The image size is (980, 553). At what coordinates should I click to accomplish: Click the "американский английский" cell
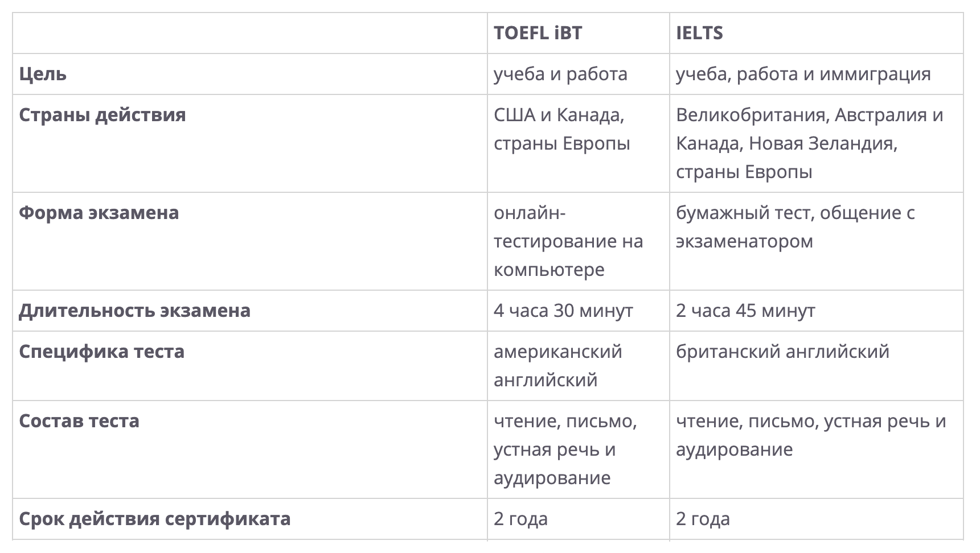(x=557, y=365)
